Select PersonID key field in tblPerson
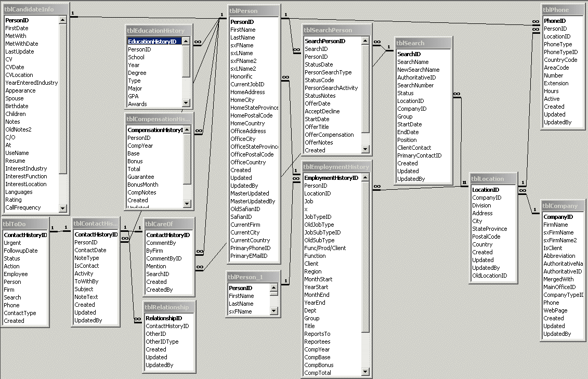Screen dimensions: 588x379 tap(242, 22)
